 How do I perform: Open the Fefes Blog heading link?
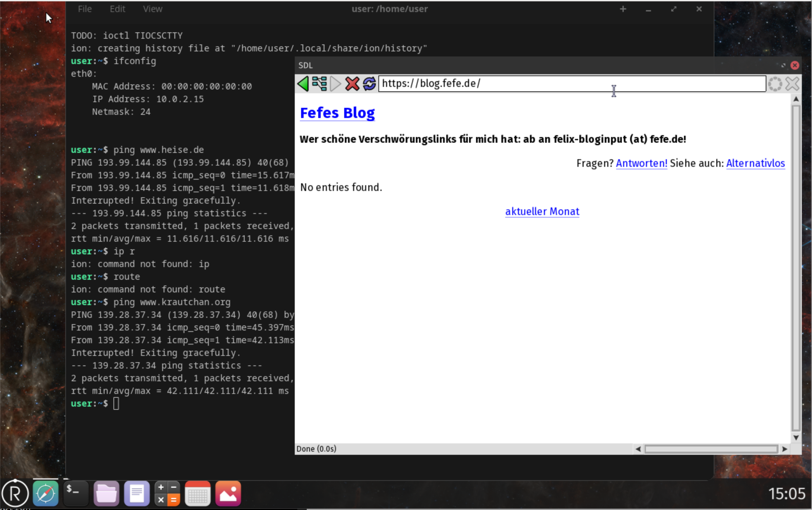[x=338, y=113]
